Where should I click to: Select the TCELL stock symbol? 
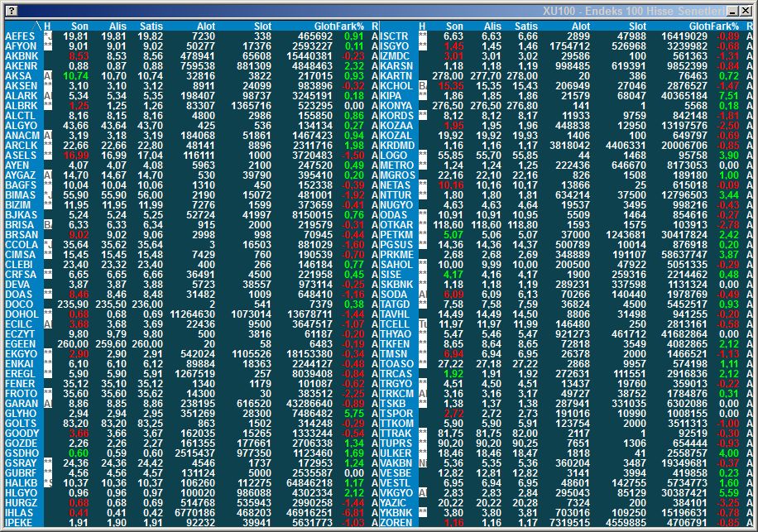click(x=395, y=324)
